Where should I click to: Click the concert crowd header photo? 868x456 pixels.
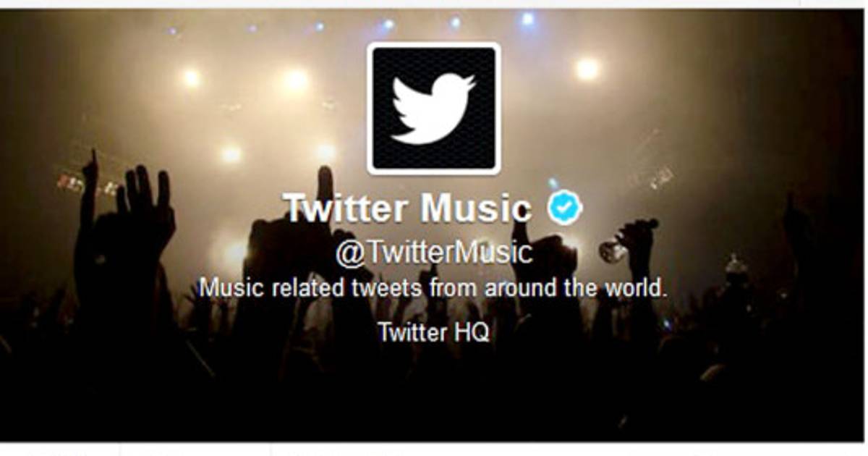pyautogui.click(x=433, y=226)
